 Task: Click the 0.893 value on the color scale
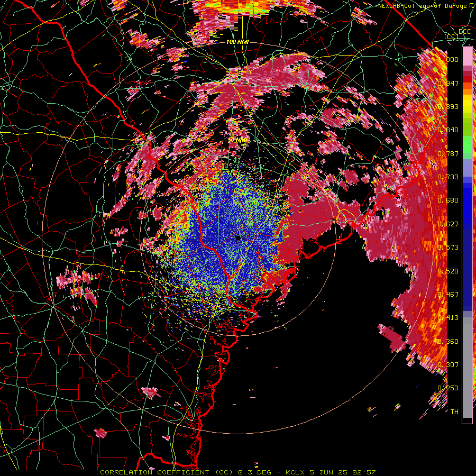tap(448, 106)
